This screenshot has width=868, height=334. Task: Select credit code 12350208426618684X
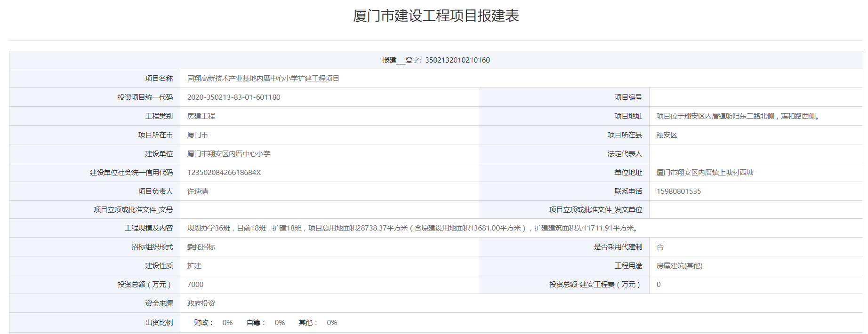224,173
